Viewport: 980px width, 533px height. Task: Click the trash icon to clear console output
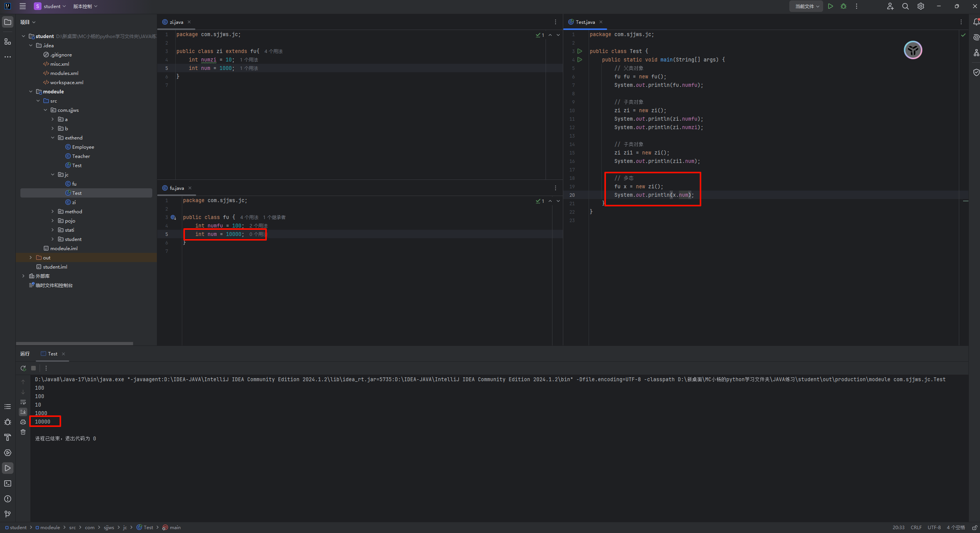pyautogui.click(x=23, y=432)
